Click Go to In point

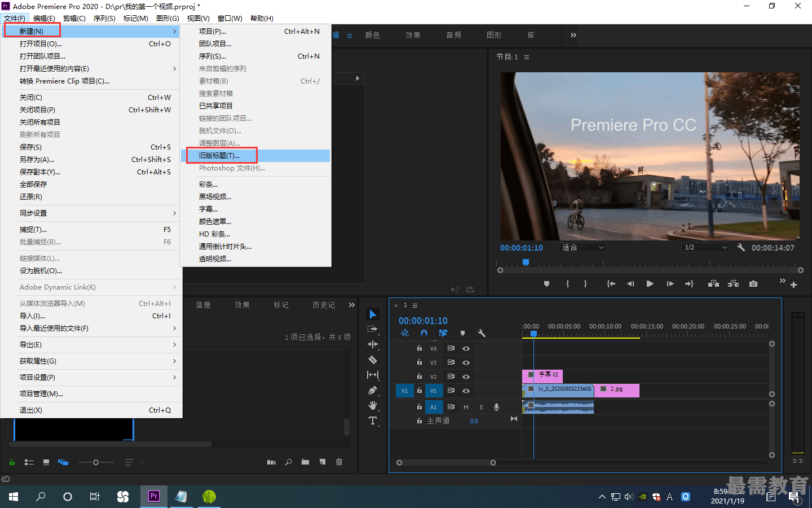611,284
